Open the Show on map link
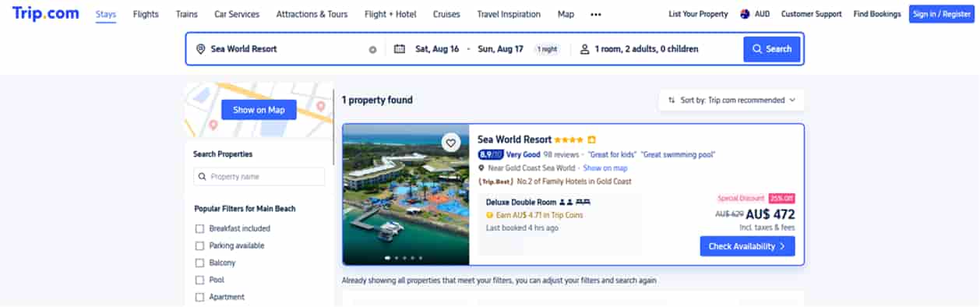 coord(605,168)
